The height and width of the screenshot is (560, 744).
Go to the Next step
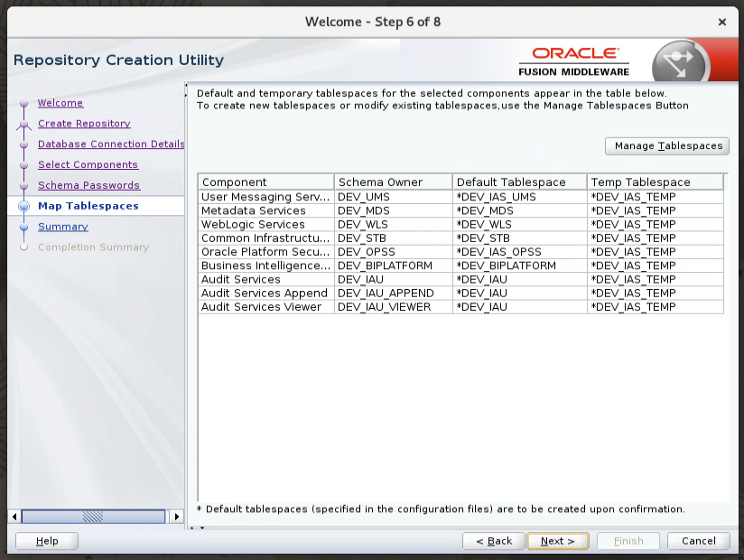557,541
